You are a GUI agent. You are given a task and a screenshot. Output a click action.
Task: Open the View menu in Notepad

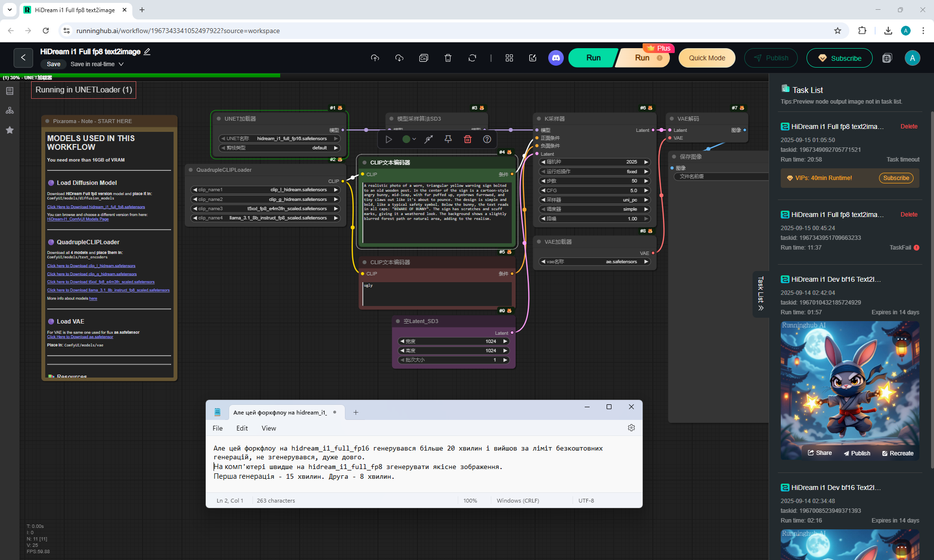[x=269, y=428]
